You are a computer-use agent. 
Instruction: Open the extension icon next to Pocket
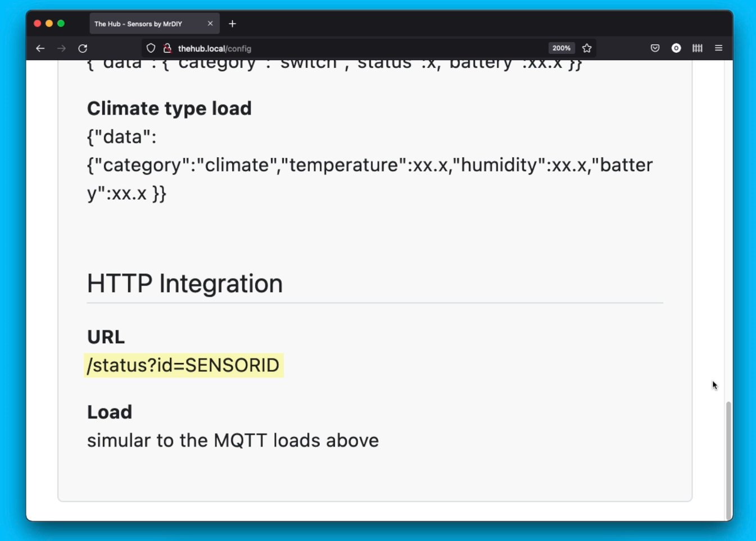click(676, 48)
